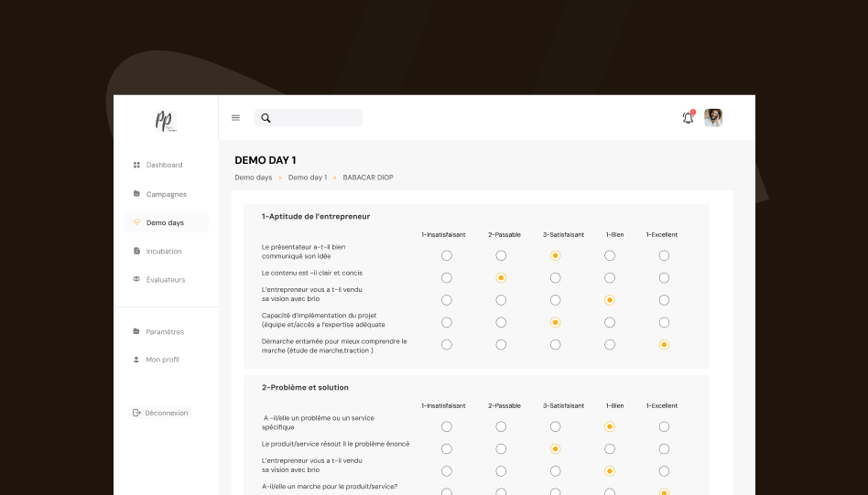The image size is (868, 495).
Task: Click the Pp logo in the sidebar
Action: click(x=166, y=121)
